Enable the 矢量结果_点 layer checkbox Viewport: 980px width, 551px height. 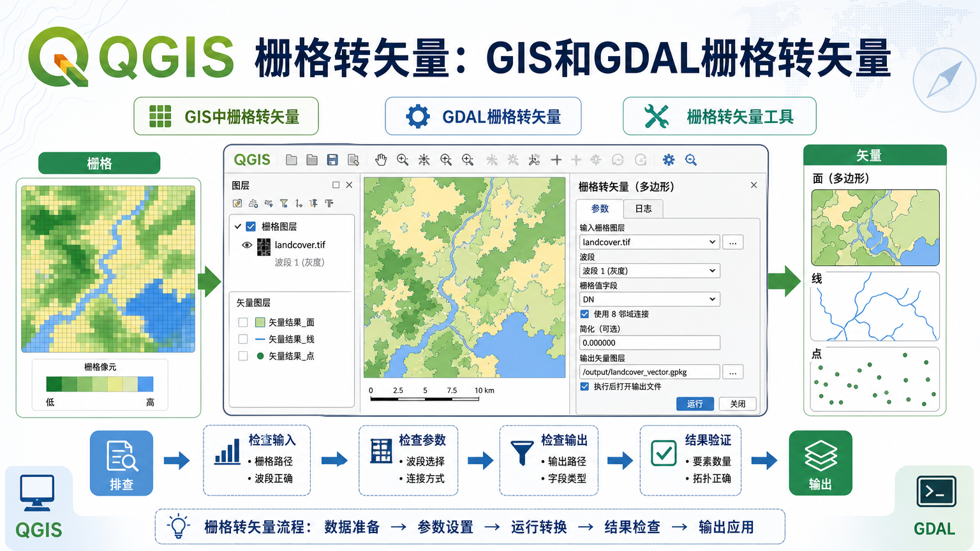pyautogui.click(x=242, y=356)
